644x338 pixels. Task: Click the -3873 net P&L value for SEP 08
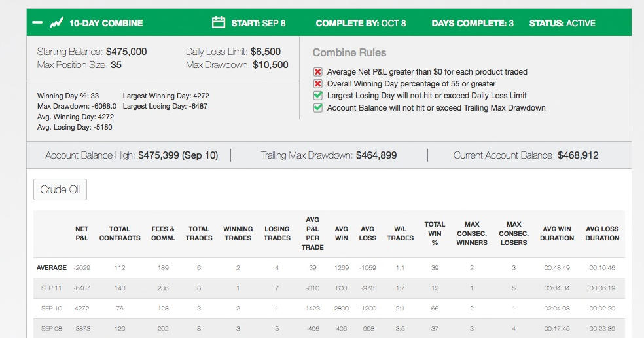[82, 329]
